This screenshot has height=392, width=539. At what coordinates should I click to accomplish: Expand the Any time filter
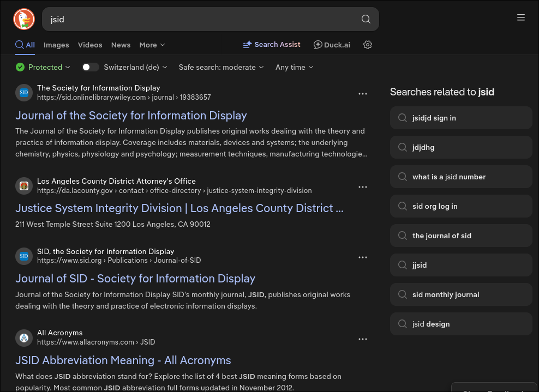(x=294, y=67)
